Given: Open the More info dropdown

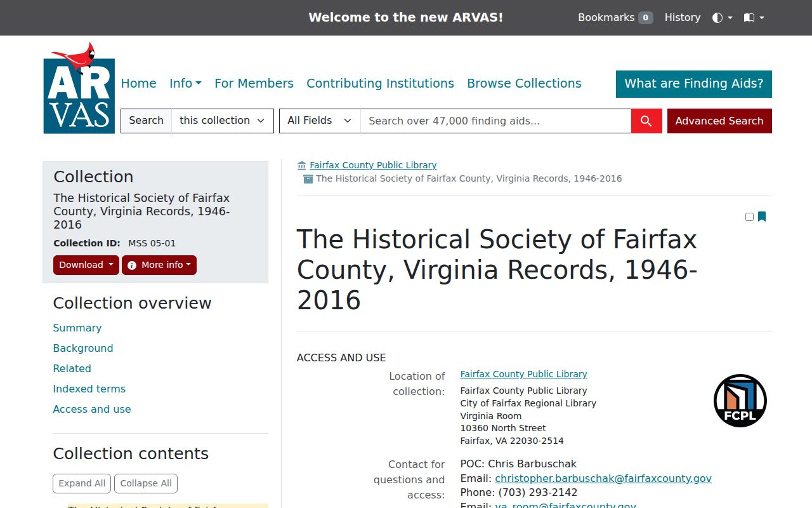Looking at the screenshot, I should (x=159, y=265).
